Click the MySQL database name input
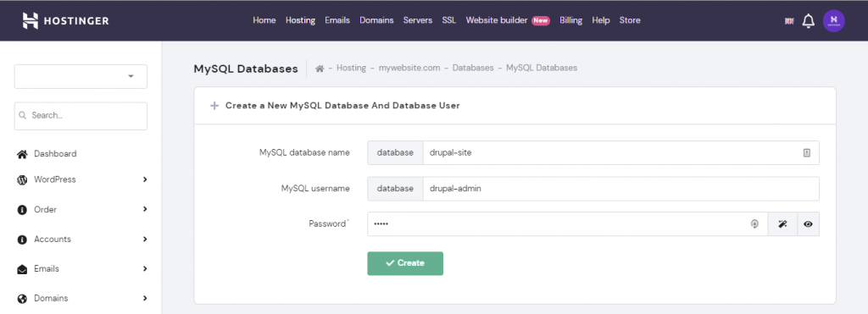868x314 pixels. [620, 153]
